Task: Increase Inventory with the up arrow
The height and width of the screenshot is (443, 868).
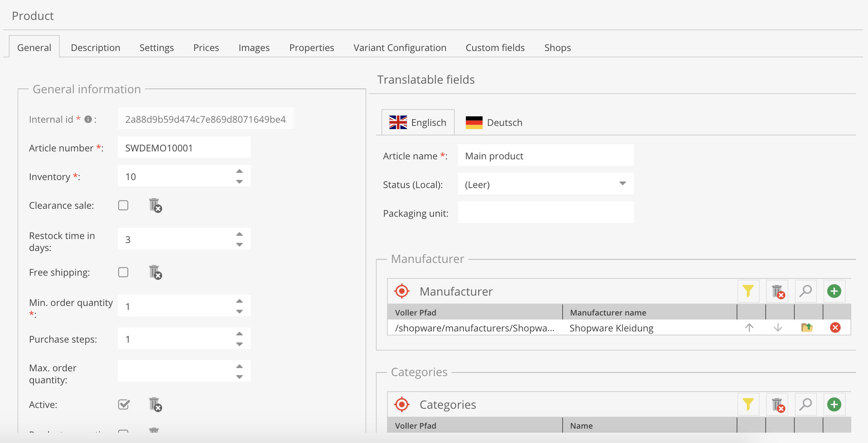Action: 239,171
